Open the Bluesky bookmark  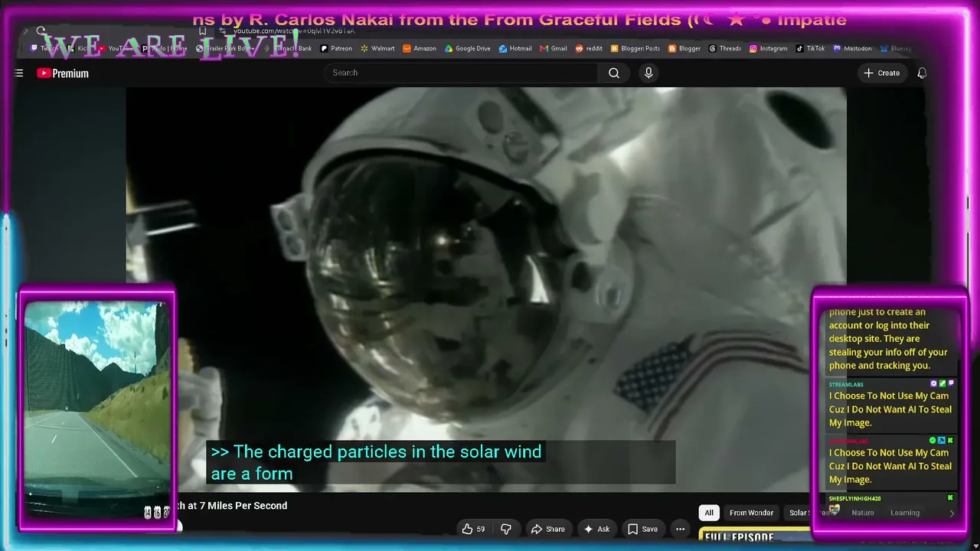(x=896, y=48)
